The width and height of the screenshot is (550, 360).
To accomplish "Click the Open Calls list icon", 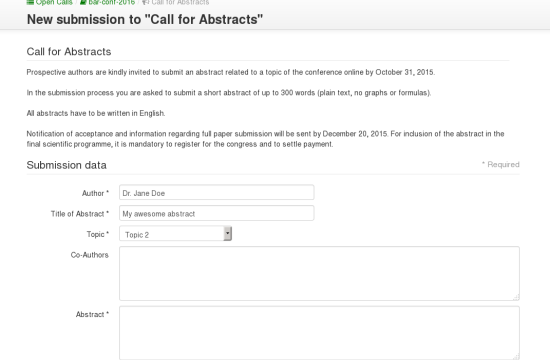I will (30, 2).
